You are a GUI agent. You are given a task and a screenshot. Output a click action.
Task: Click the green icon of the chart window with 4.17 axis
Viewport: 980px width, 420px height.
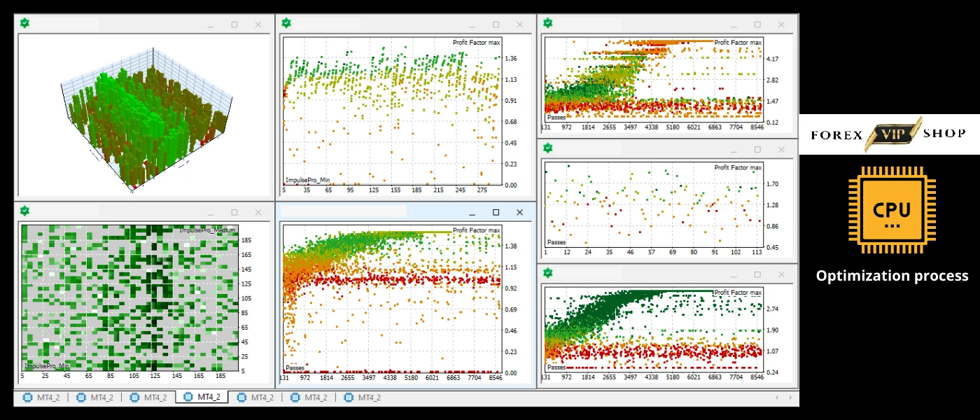[x=548, y=23]
